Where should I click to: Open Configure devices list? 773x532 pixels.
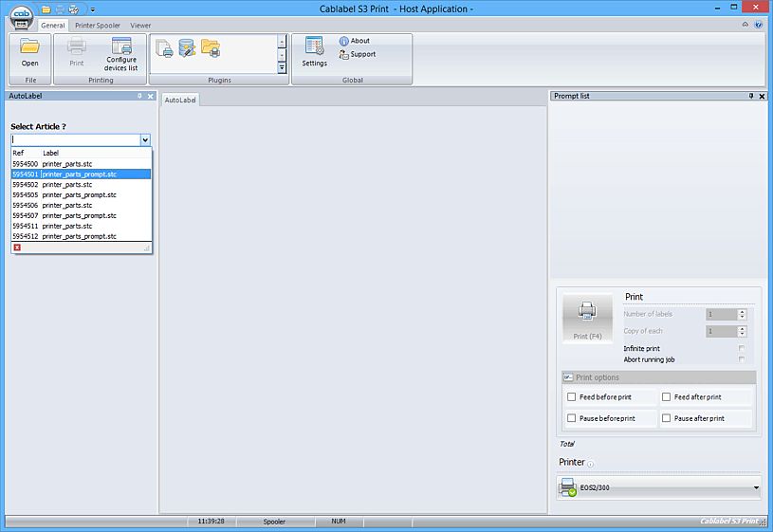click(x=120, y=54)
